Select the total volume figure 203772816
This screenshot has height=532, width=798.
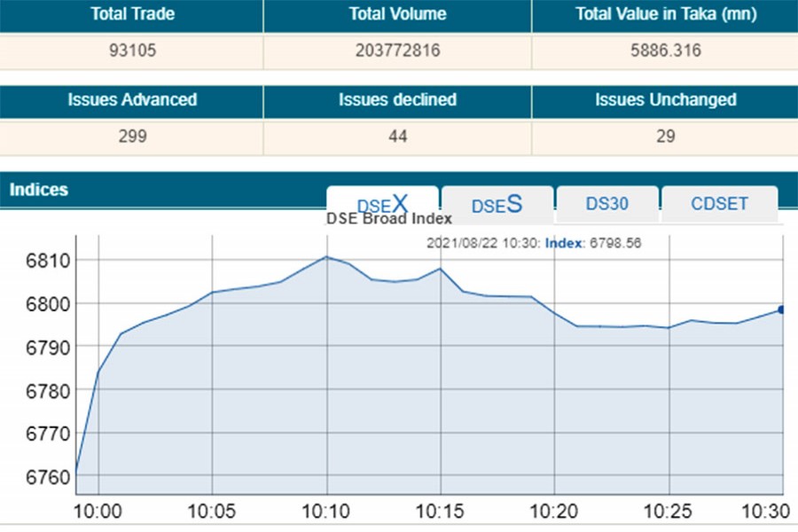pyautogui.click(x=397, y=51)
